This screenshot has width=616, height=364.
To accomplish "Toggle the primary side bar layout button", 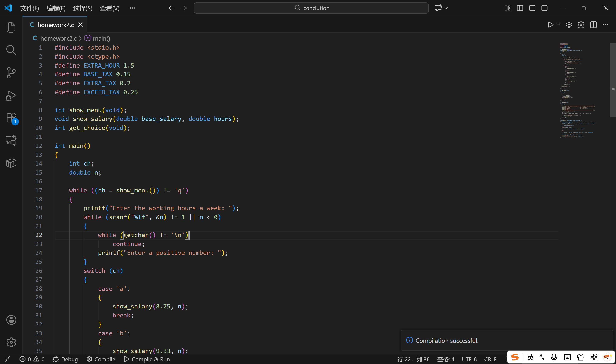I will [520, 8].
